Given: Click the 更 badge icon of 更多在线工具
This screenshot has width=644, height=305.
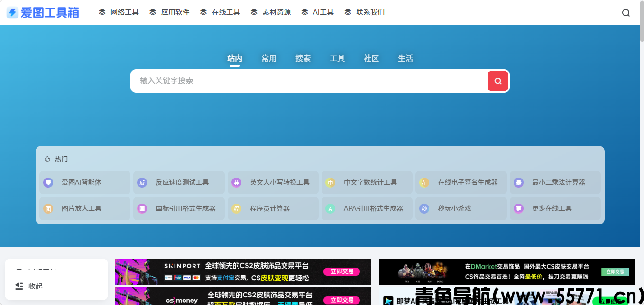Looking at the screenshot, I should coord(518,208).
